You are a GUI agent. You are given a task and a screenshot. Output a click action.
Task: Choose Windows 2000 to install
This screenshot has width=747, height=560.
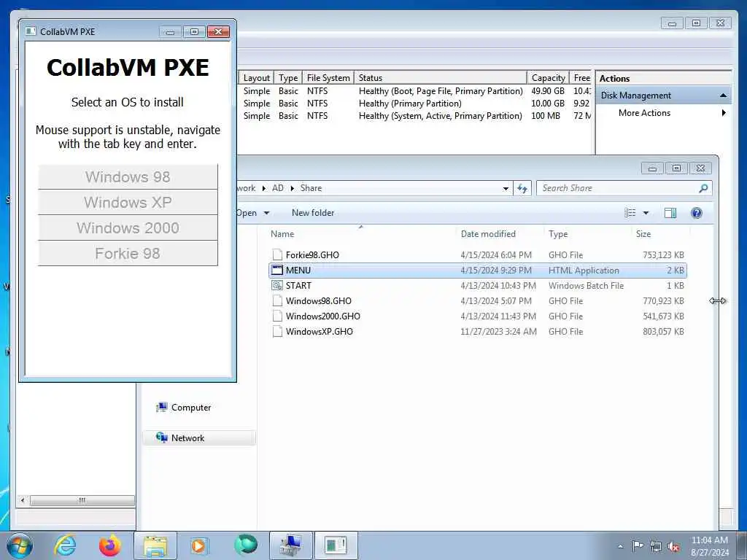click(x=128, y=227)
